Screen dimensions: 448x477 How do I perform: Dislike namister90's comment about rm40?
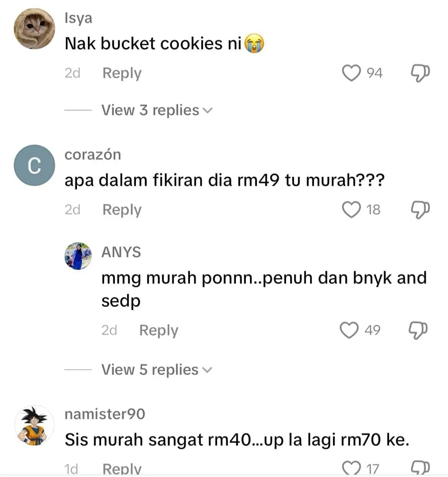point(420,468)
